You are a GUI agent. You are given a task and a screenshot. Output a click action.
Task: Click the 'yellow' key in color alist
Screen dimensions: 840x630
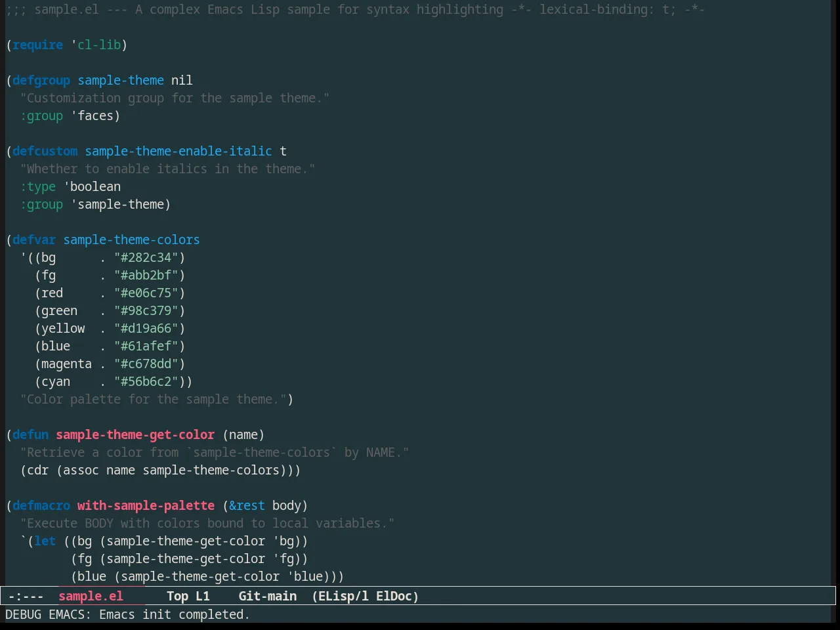[63, 328]
